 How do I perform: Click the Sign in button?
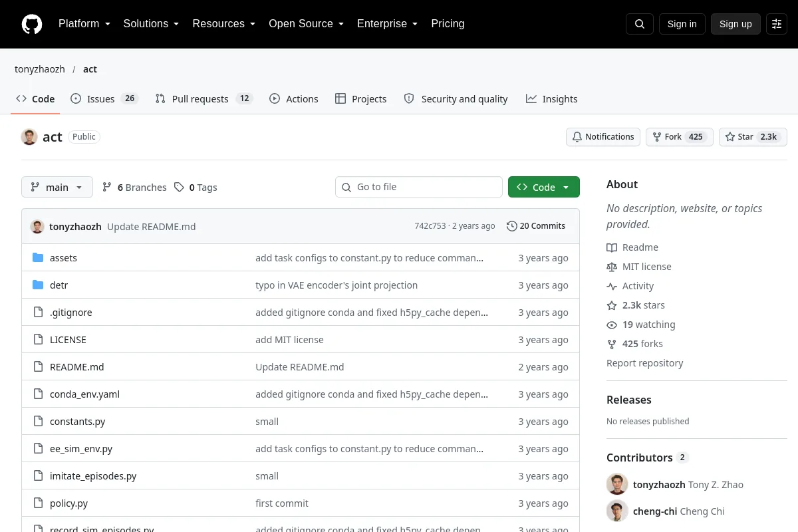coord(682,24)
